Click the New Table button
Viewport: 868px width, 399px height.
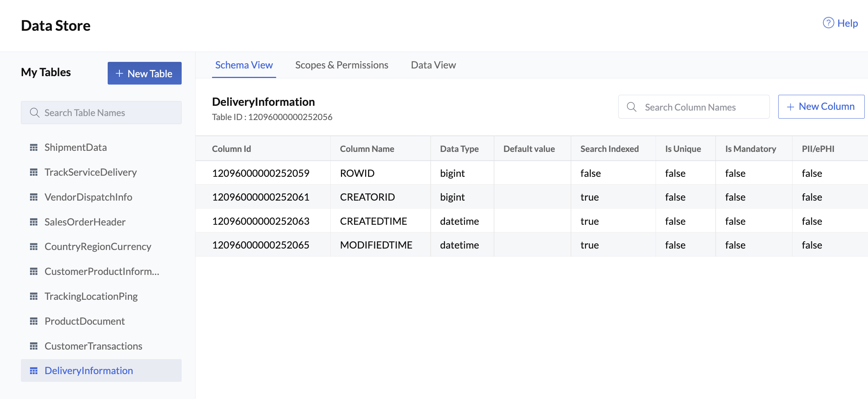coord(144,73)
